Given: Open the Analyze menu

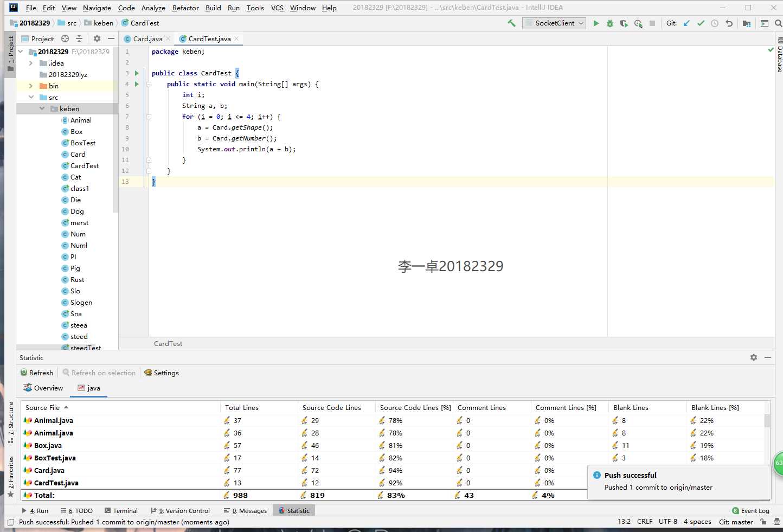Looking at the screenshot, I should (x=153, y=8).
